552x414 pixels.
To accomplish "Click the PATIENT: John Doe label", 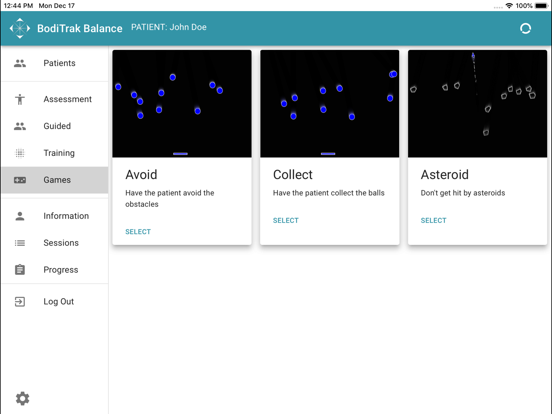I will tap(169, 27).
